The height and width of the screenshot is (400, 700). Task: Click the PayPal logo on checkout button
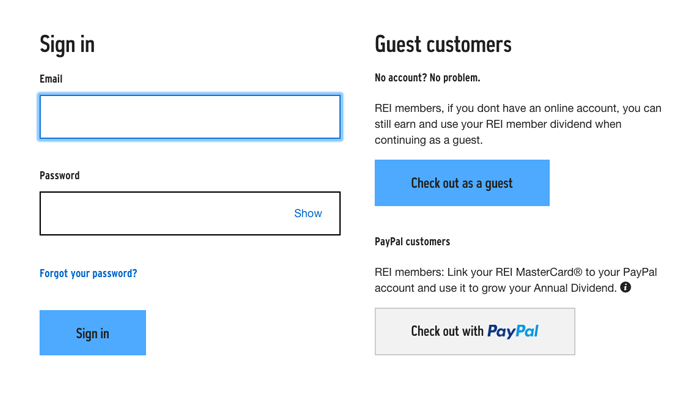point(513,331)
